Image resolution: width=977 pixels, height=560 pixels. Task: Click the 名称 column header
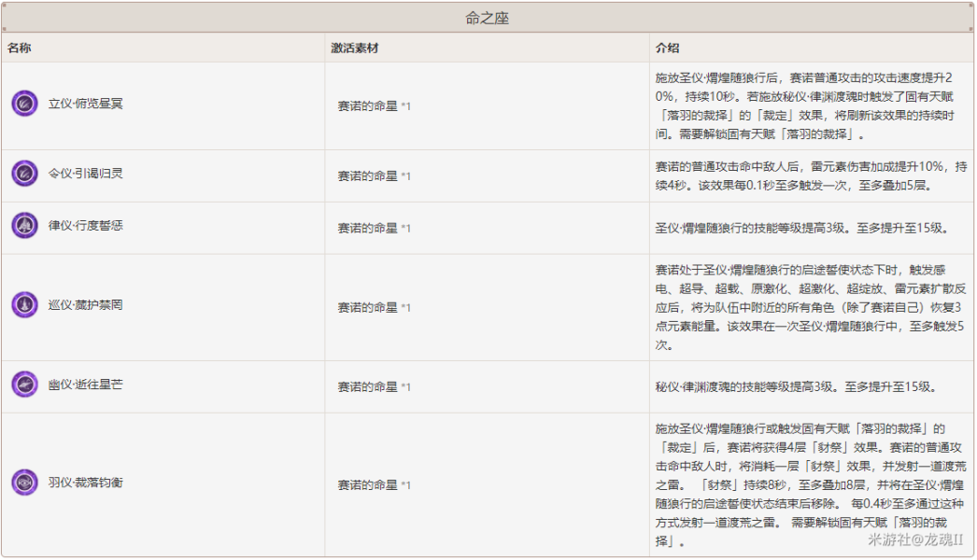(20, 48)
